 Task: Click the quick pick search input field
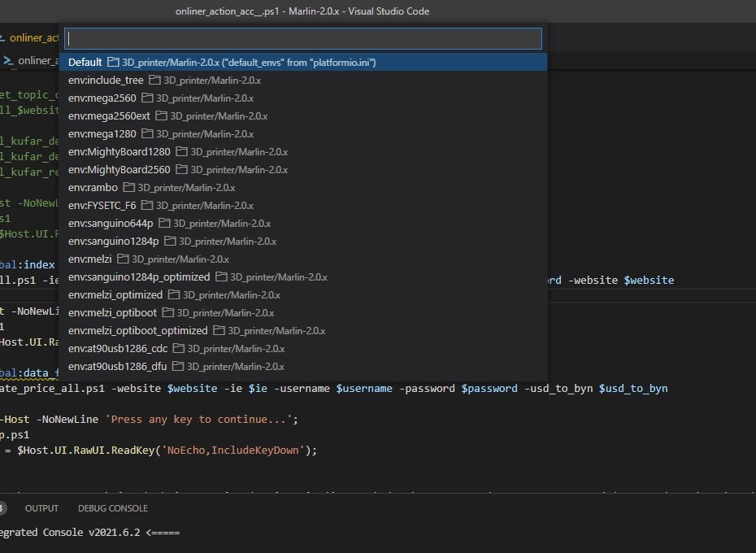(303, 38)
